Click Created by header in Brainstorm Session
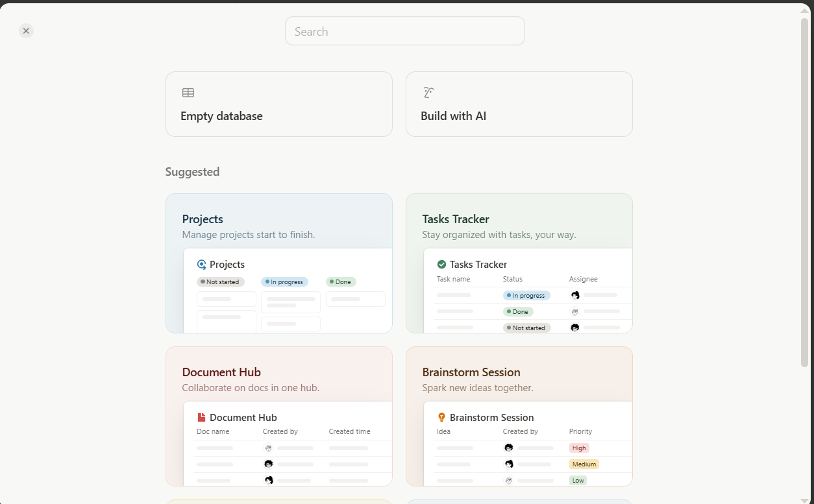Screen dimensions: 814x504 coord(521,432)
